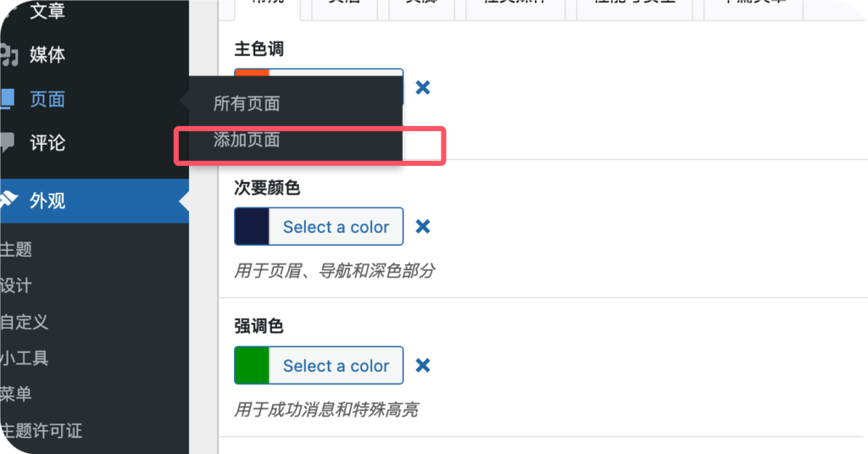
Task: Click the Appearance (外观) brush icon
Action: tap(8, 201)
